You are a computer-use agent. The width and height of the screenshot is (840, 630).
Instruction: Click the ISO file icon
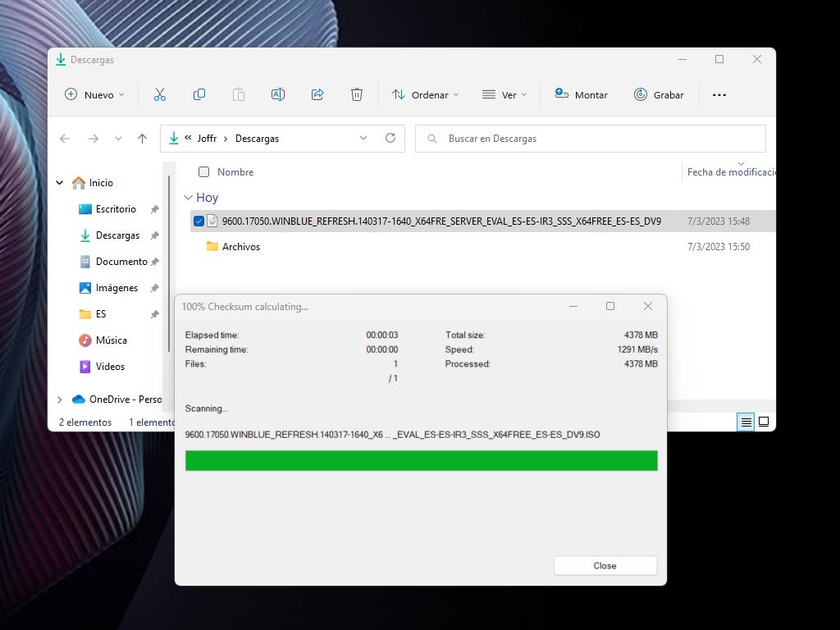point(212,221)
